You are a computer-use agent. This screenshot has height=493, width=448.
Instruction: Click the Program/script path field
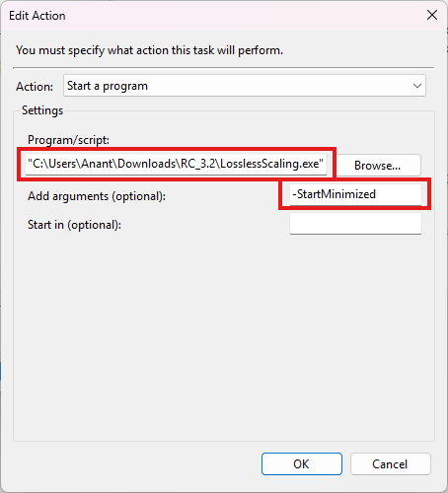pyautogui.click(x=176, y=164)
